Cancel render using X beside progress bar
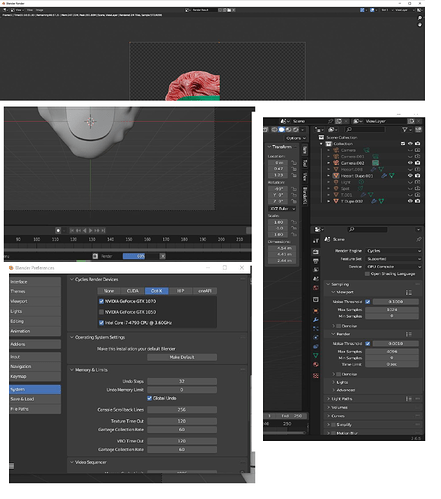This screenshot has height=499, width=441. coord(162,256)
